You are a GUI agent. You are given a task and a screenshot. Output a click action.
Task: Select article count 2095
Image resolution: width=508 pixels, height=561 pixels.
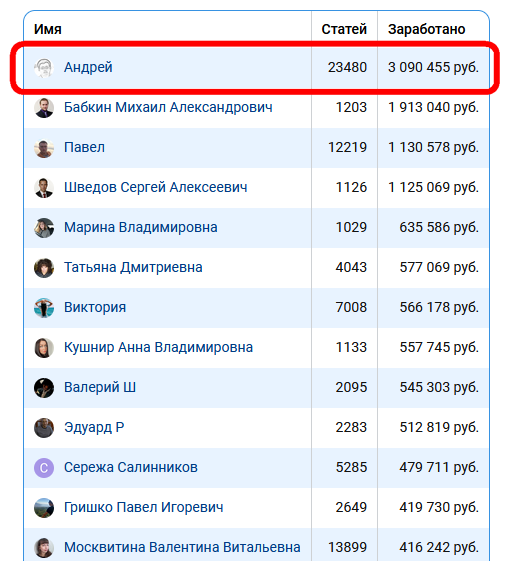tap(351, 387)
